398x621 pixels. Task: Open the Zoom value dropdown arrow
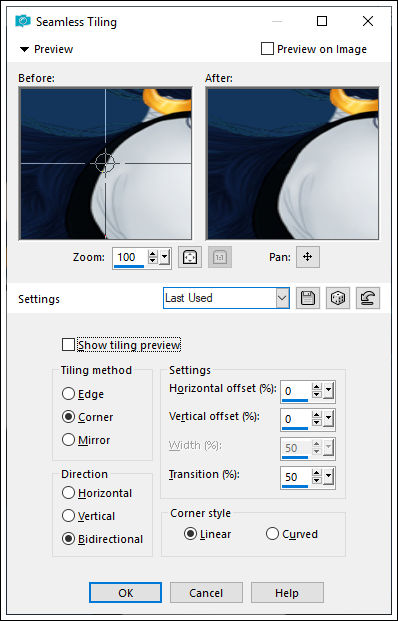pos(165,258)
